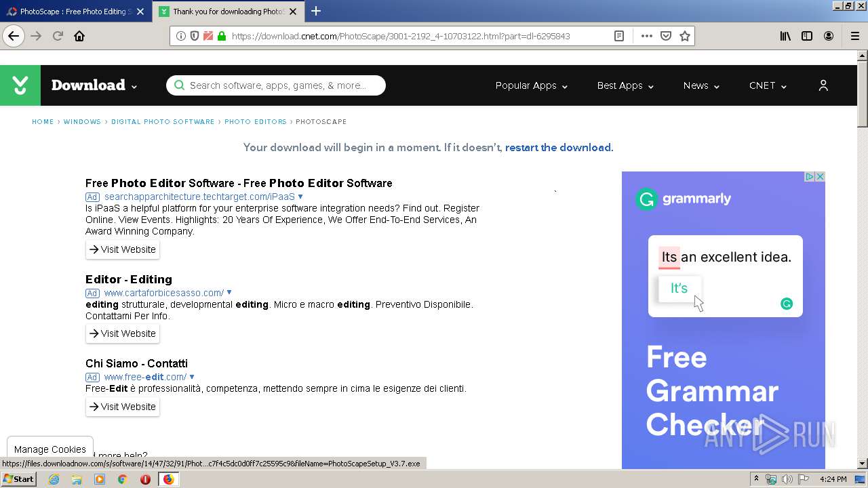Open Chrome from the taskbar
The image size is (868, 488).
122,479
